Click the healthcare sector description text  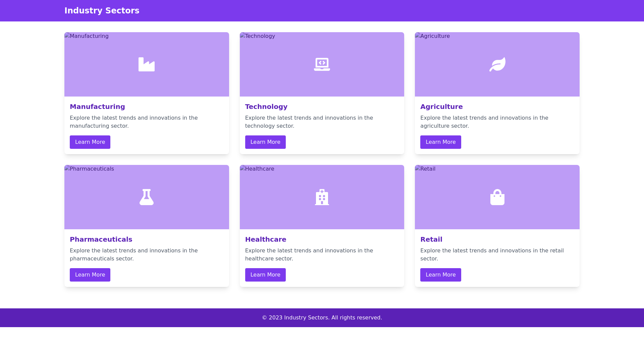[309, 255]
